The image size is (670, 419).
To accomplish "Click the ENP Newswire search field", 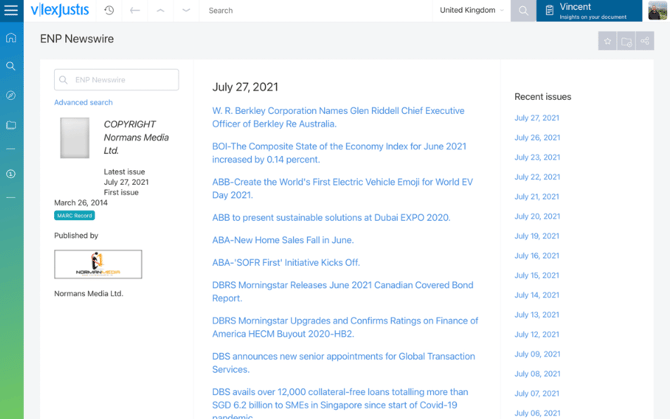I will (116, 80).
